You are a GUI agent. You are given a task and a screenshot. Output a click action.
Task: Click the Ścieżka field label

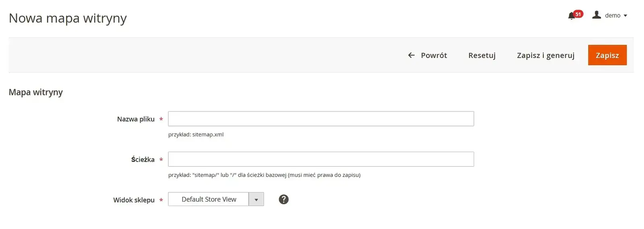[142, 159]
